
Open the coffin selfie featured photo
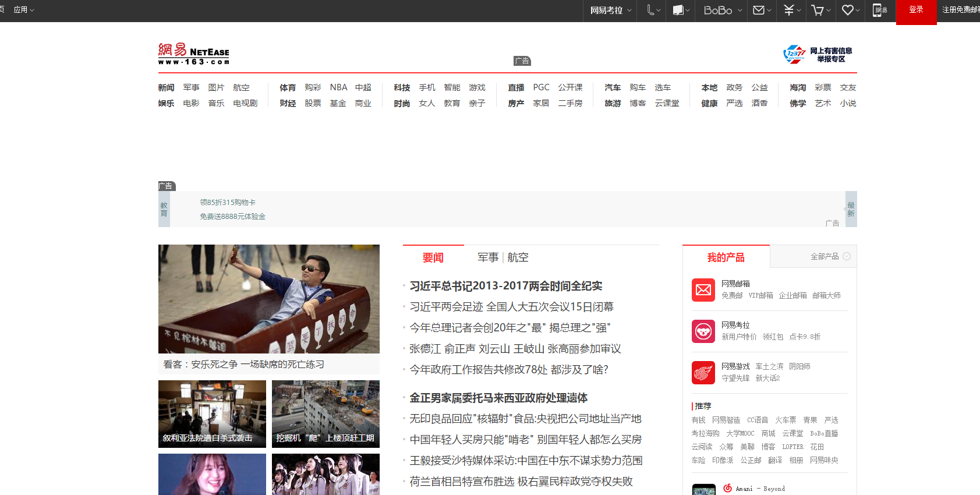[268, 299]
